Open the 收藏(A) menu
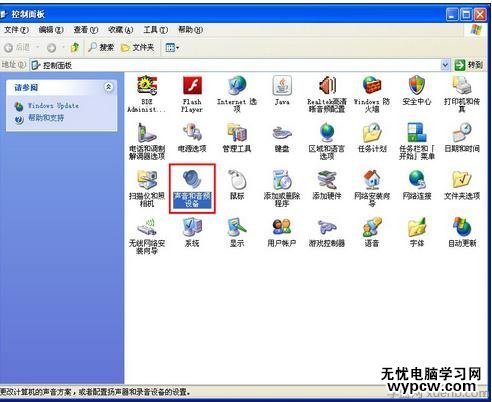 pos(120,30)
